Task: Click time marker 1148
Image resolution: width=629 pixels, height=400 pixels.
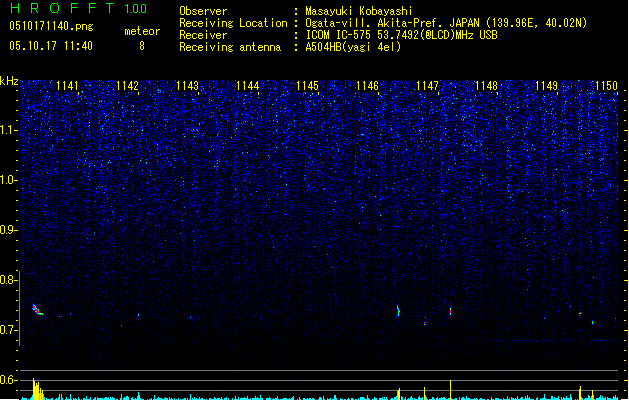Action: point(487,86)
